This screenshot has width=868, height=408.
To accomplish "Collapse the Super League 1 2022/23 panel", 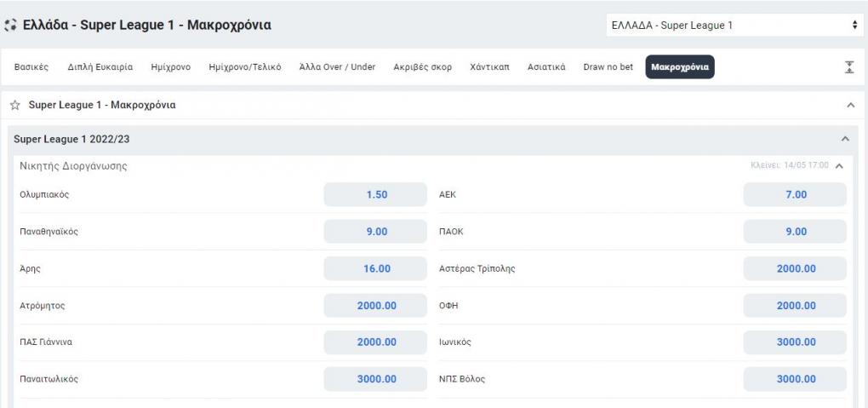I will pyautogui.click(x=845, y=139).
